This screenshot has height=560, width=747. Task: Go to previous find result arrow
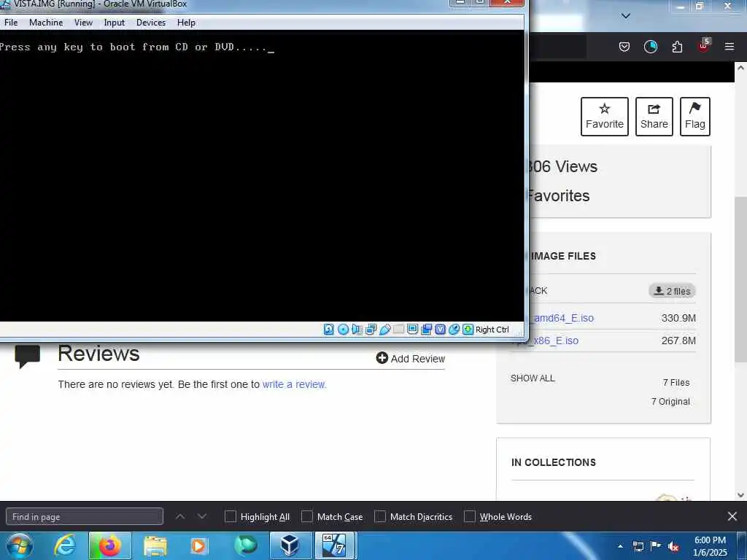pos(180,517)
